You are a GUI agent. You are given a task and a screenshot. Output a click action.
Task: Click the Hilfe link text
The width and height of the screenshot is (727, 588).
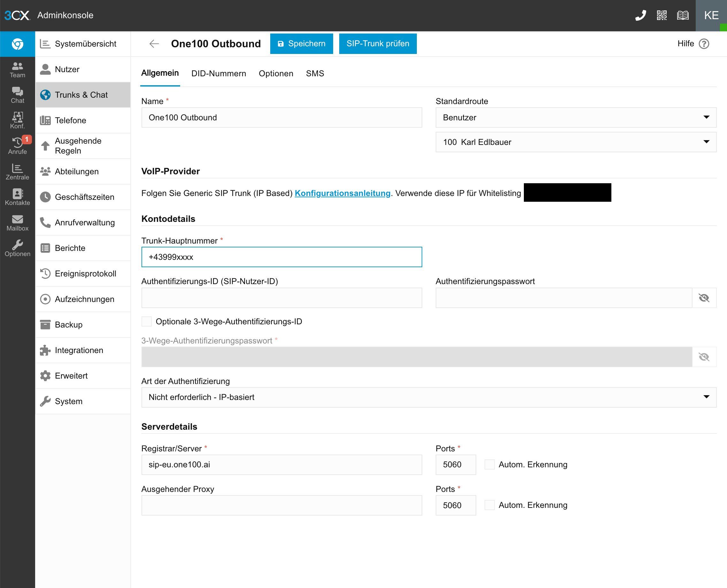[x=686, y=44]
